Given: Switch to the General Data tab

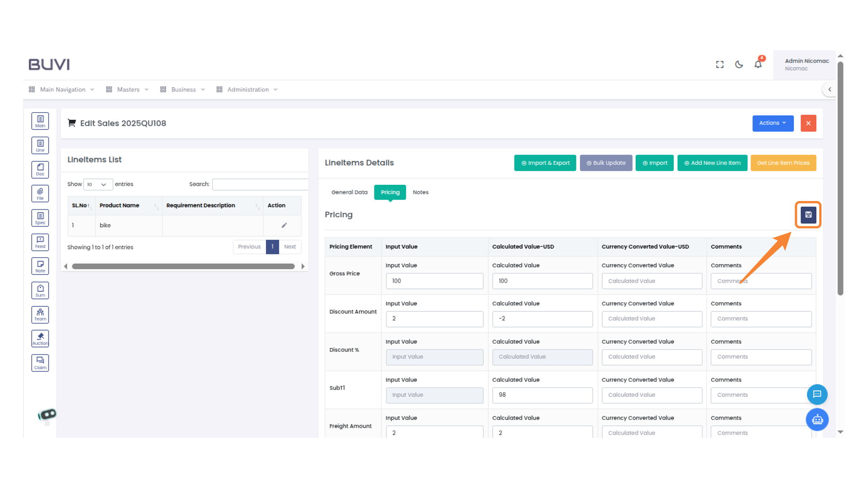Looking at the screenshot, I should pyautogui.click(x=349, y=192).
